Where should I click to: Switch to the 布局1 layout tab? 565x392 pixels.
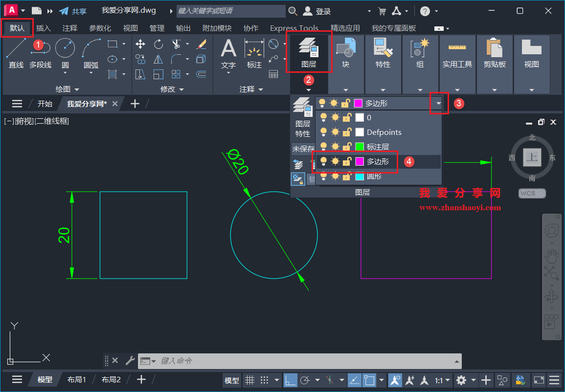(x=77, y=379)
